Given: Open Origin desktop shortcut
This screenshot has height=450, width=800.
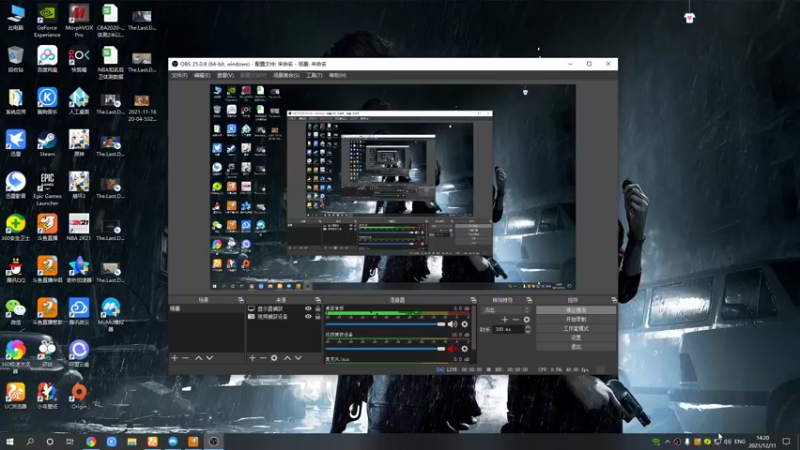Looking at the screenshot, I should click(79, 396).
